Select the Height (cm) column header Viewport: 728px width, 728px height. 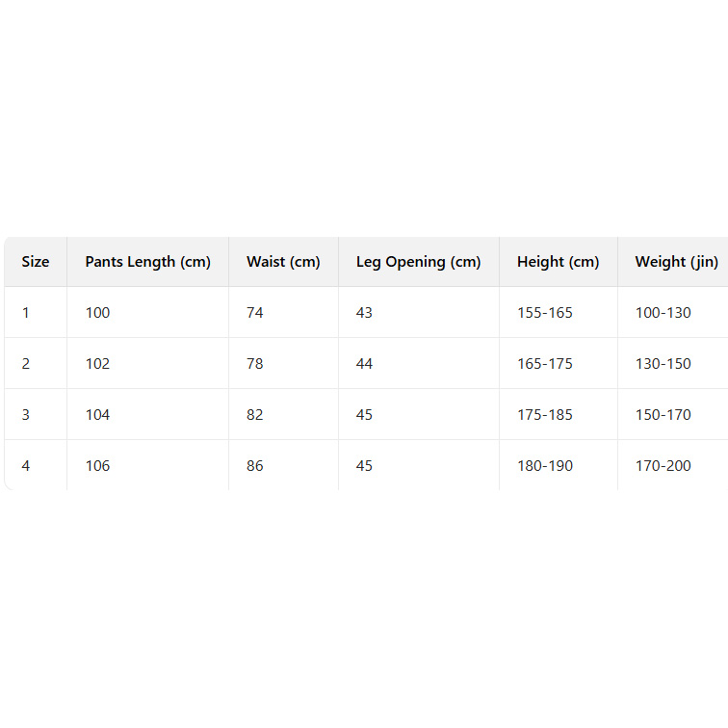[558, 262]
